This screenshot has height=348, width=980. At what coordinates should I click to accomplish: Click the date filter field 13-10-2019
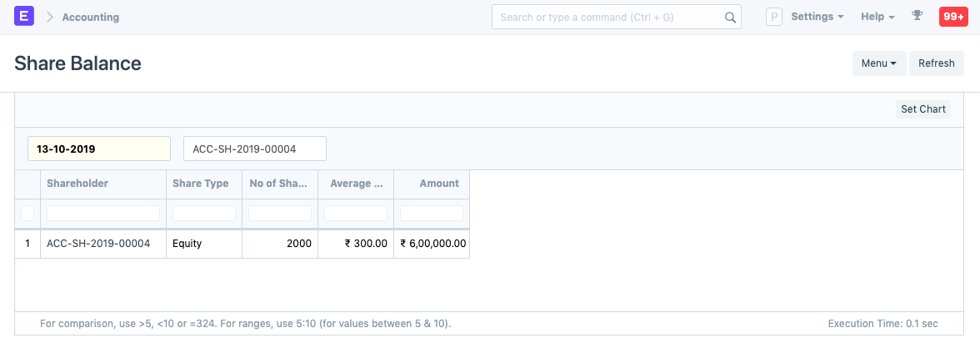[x=99, y=149]
